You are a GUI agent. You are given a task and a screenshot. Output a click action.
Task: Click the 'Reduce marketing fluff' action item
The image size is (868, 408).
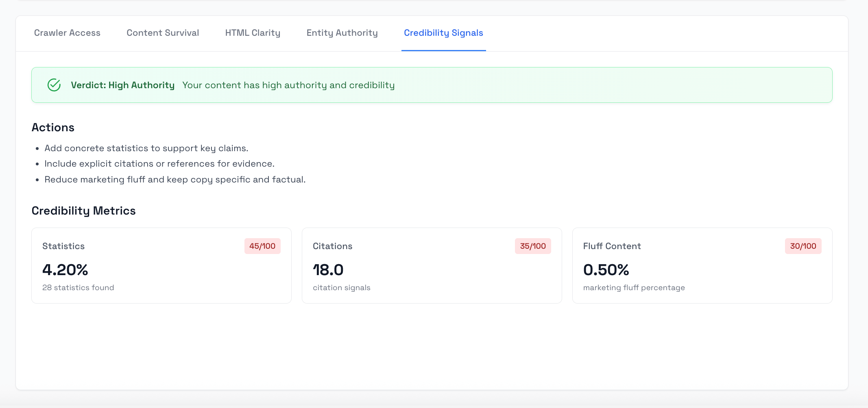175,180
